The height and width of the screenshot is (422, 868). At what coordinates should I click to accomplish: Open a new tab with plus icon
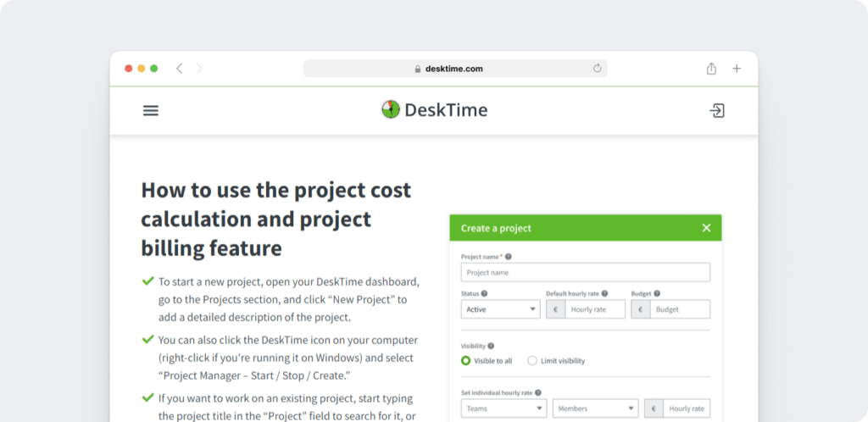737,69
